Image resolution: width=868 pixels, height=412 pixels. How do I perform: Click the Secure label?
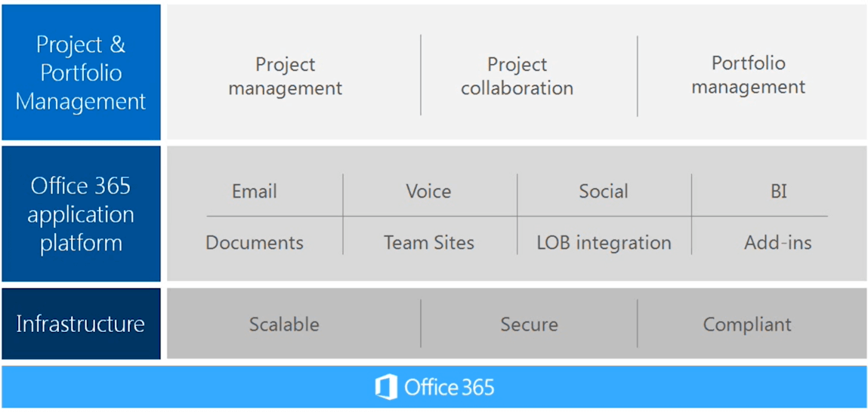pyautogui.click(x=529, y=324)
